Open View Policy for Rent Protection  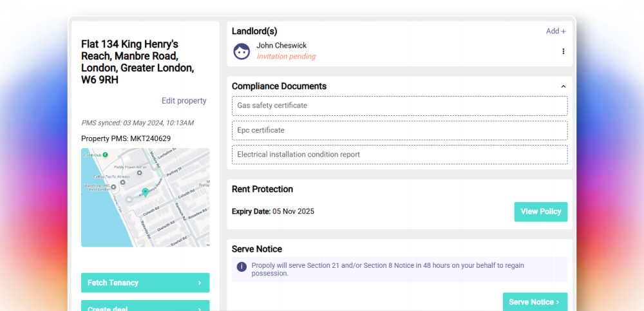click(x=540, y=212)
